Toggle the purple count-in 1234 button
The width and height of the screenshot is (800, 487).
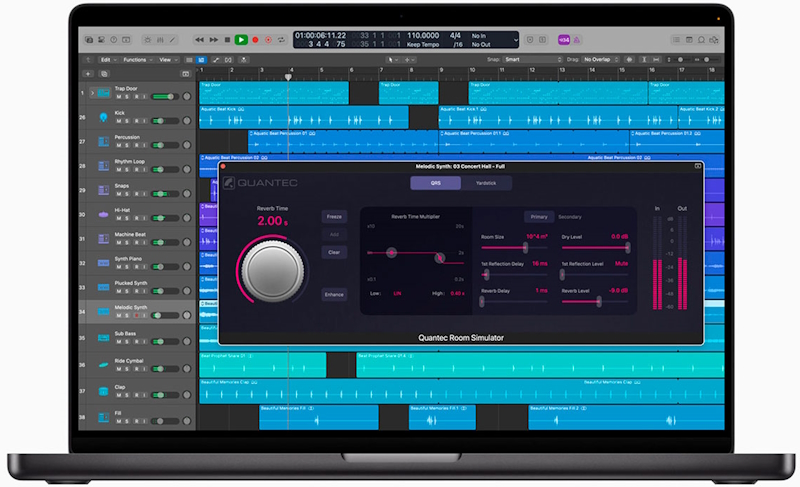(564, 40)
